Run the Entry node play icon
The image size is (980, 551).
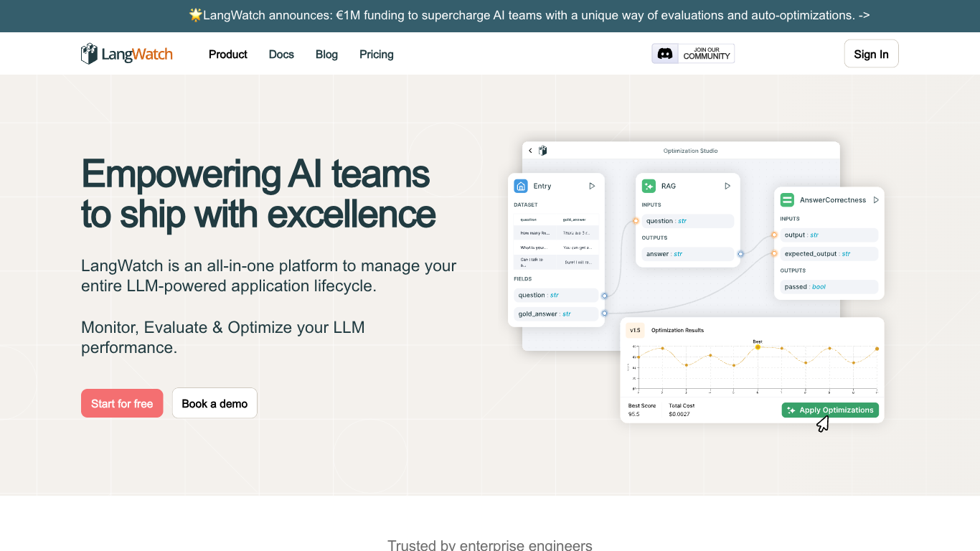[x=592, y=186]
